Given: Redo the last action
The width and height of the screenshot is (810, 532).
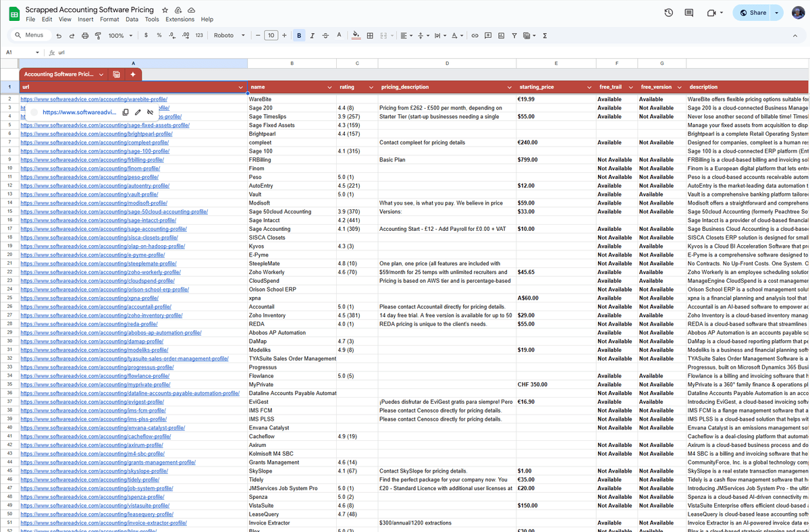Looking at the screenshot, I should [x=72, y=35].
